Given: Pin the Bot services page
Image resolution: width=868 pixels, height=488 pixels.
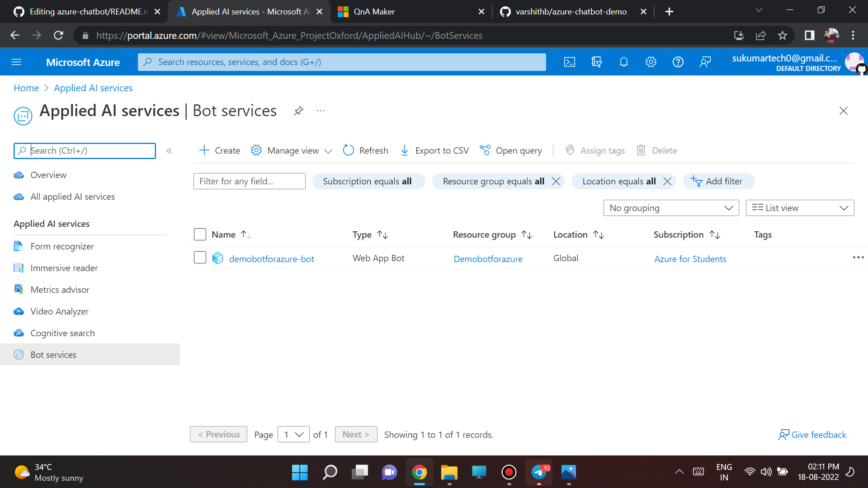Looking at the screenshot, I should coord(298,111).
